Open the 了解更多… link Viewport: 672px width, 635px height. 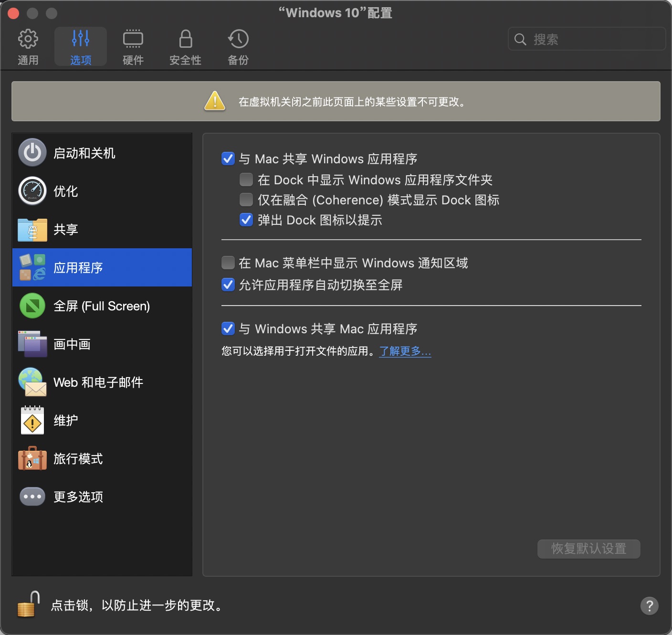405,351
